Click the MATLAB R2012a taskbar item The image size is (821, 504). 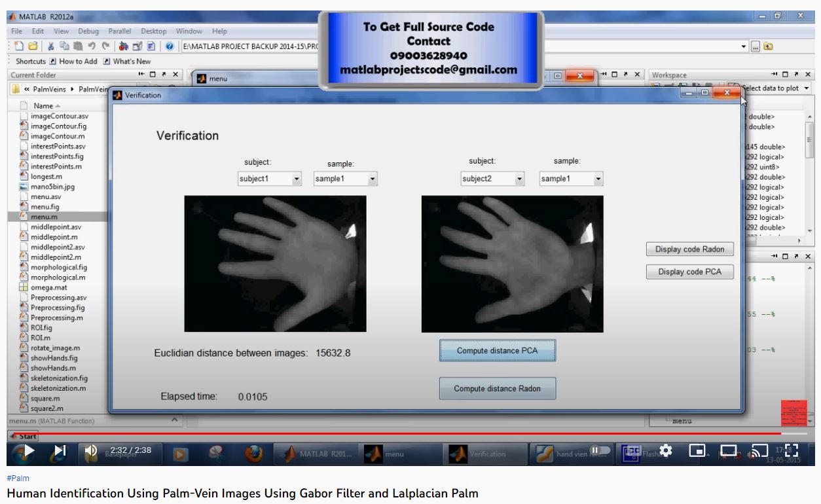(315, 454)
